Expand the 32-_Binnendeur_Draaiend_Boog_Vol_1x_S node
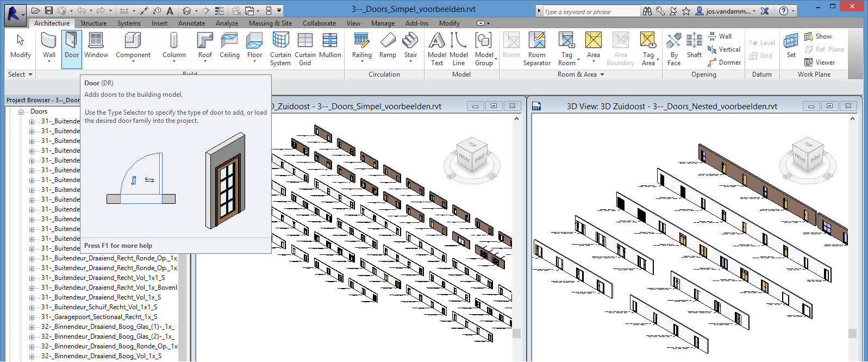The width and height of the screenshot is (868, 362). point(32,357)
